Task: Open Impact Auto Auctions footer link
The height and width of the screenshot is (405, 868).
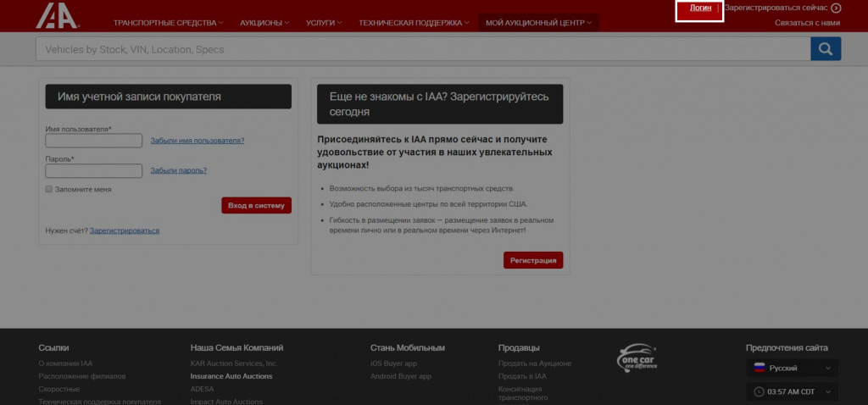Action: click(226, 402)
